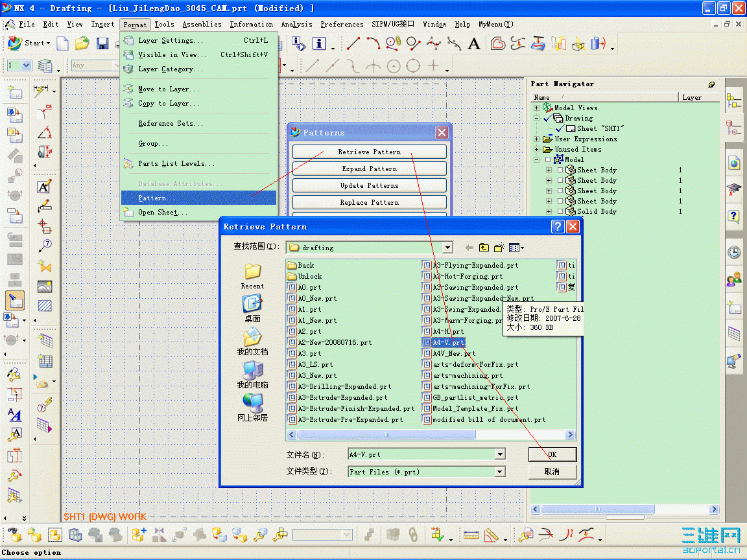This screenshot has height=560, width=747.
Task: Select the Annotation Editor A tool
Action: point(44,186)
